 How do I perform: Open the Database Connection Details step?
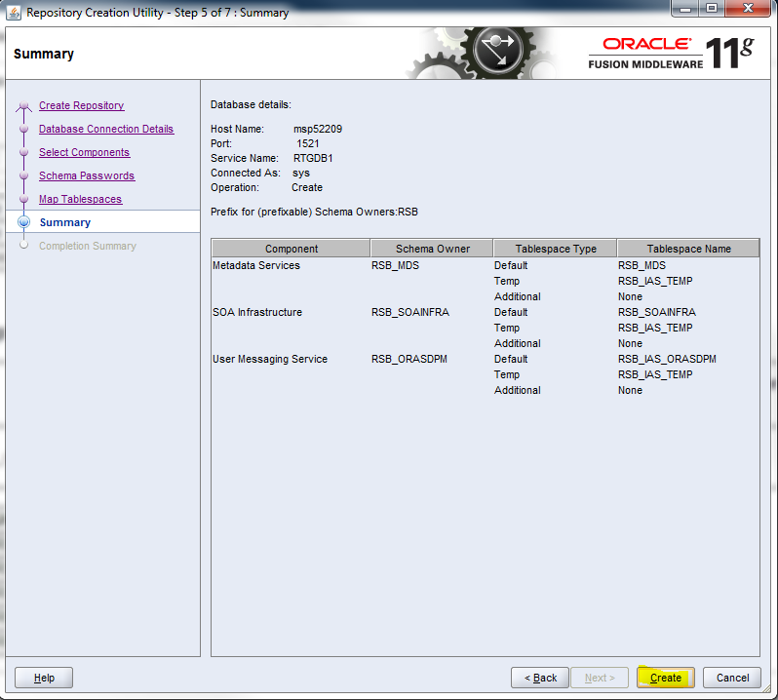click(106, 129)
